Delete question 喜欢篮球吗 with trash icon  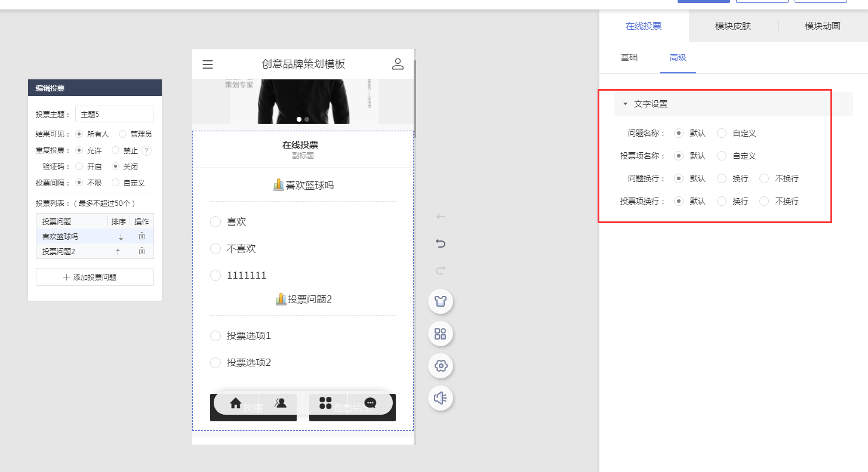pyautogui.click(x=141, y=236)
